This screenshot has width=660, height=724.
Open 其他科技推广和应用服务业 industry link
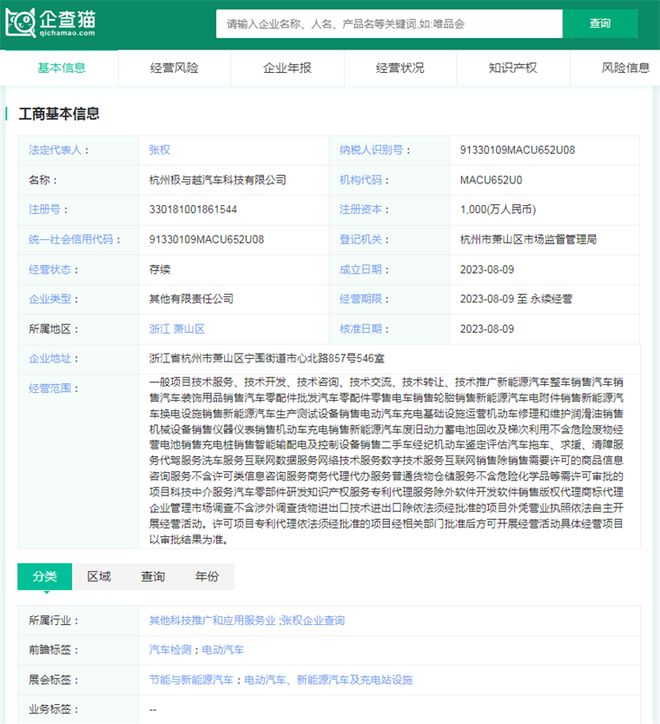212,621
